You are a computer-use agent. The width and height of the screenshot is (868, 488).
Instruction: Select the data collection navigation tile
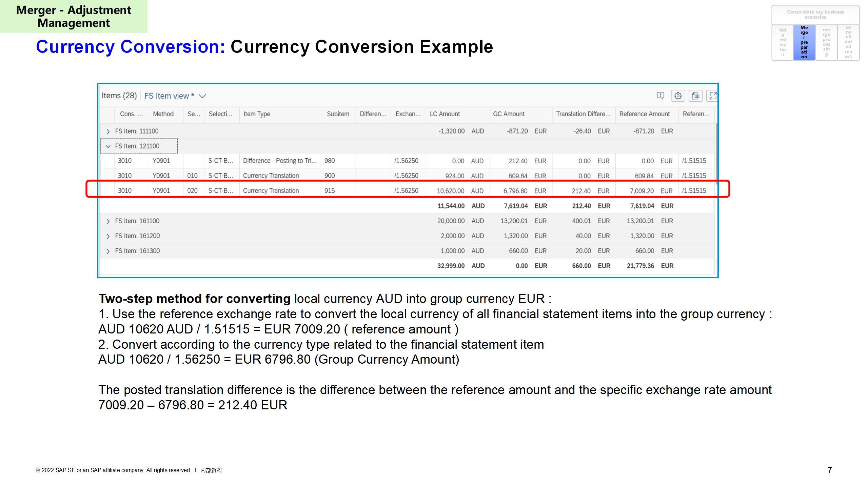click(x=782, y=42)
